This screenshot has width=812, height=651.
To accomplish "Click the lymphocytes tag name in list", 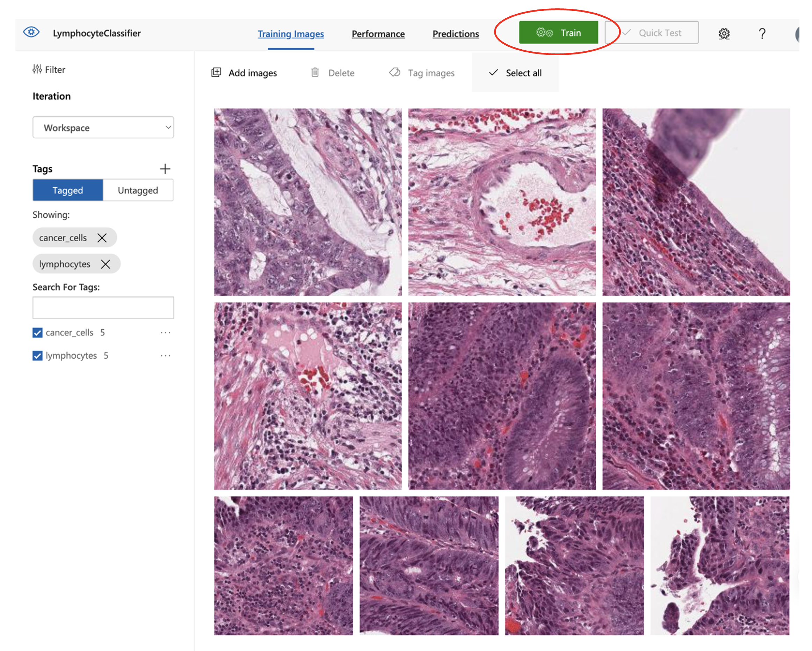I will click(71, 356).
